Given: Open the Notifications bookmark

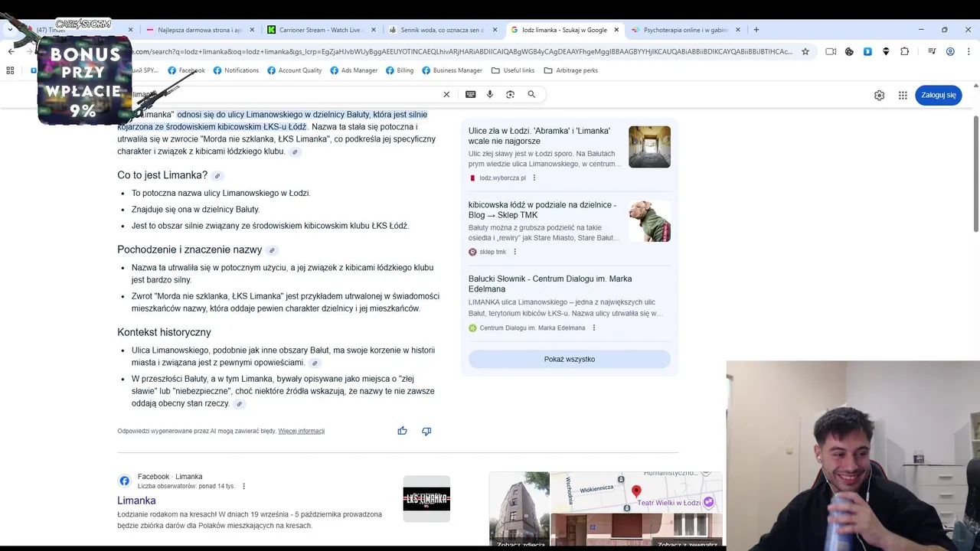Looking at the screenshot, I should pos(236,70).
